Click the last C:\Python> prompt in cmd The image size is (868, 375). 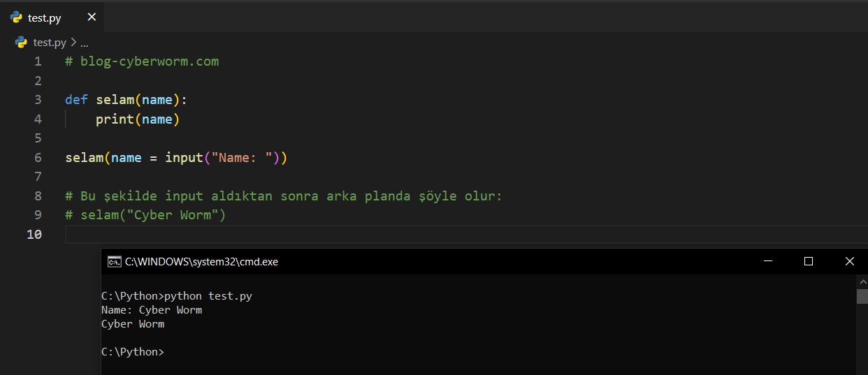133,352
